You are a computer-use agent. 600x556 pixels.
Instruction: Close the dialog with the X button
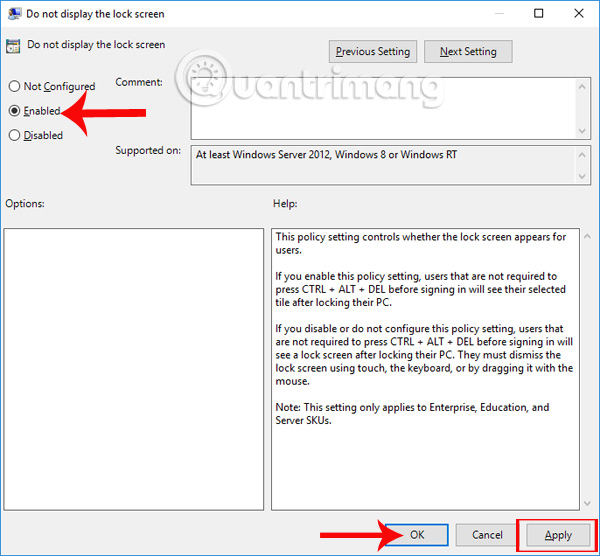coord(579,13)
